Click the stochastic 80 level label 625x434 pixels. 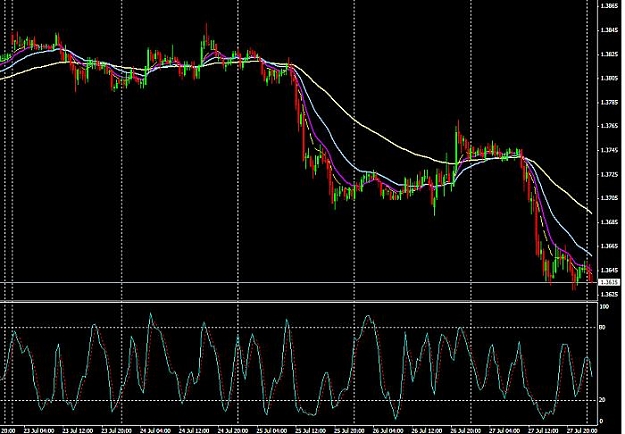(x=602, y=327)
